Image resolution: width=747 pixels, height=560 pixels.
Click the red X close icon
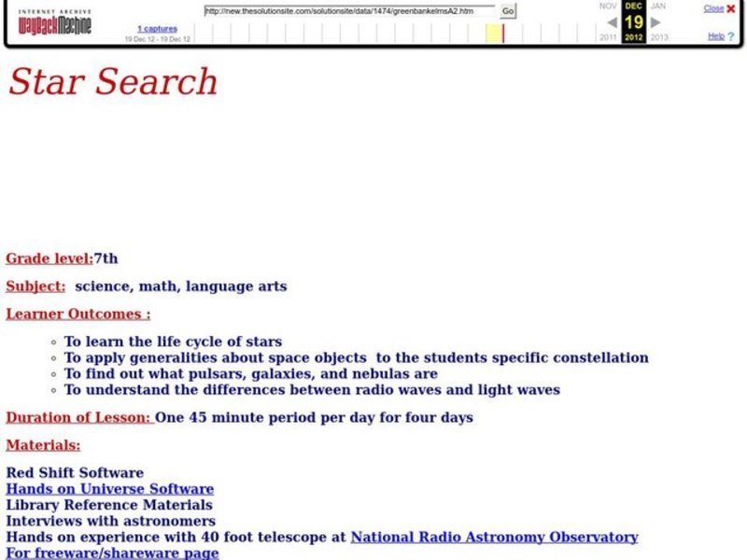coord(730,8)
